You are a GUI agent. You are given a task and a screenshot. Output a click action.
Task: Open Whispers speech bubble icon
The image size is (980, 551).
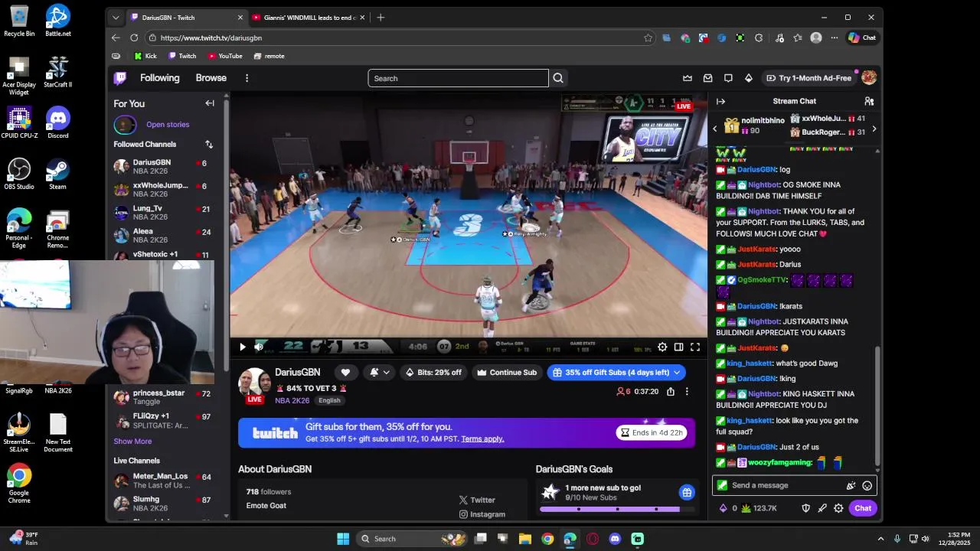[728, 78]
